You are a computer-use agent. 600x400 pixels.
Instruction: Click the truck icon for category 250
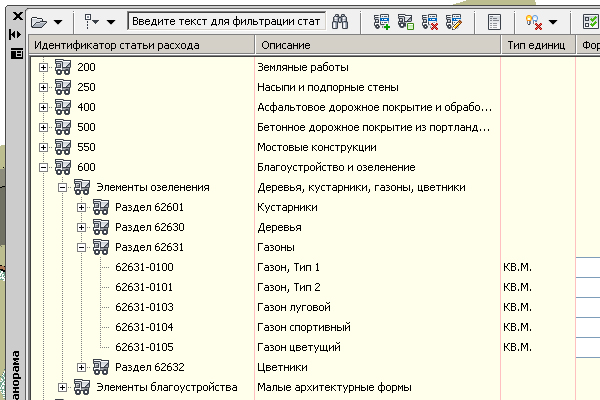click(63, 87)
